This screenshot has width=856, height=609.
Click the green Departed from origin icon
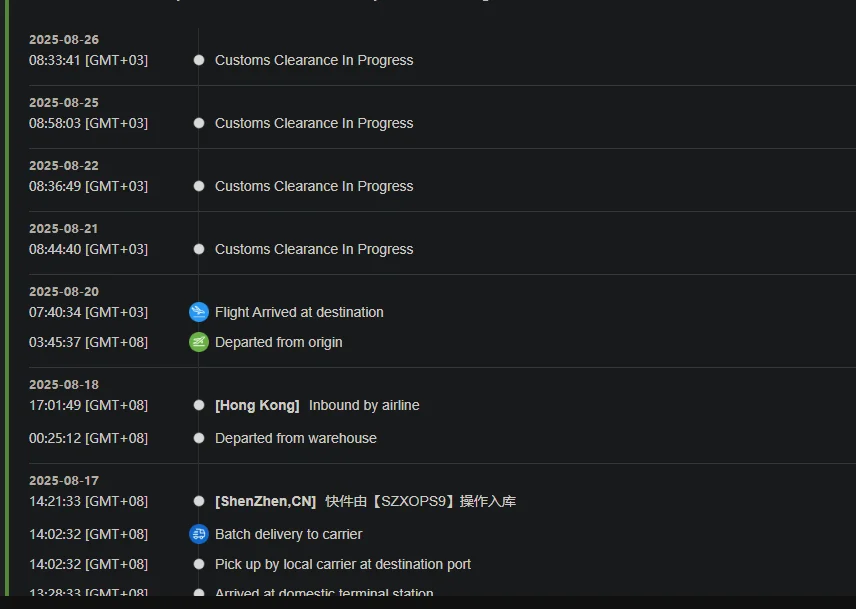199,342
